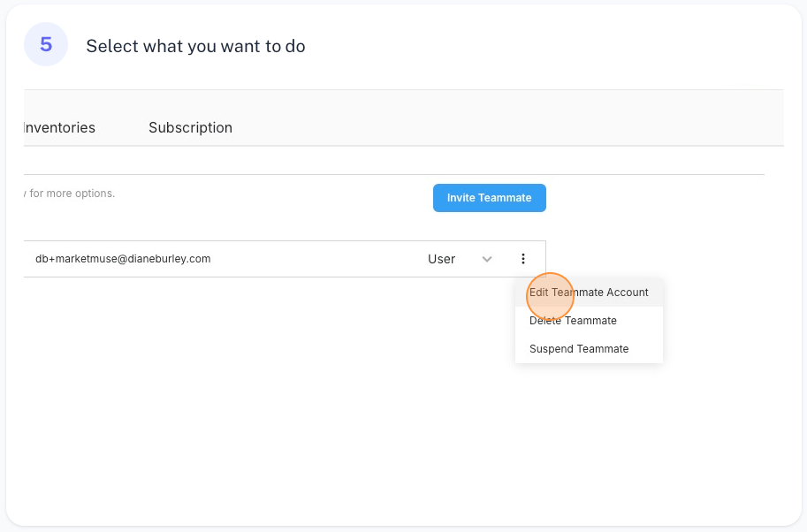The image size is (807, 532).
Task: Switch to the Subscription tab
Action: tap(190, 127)
